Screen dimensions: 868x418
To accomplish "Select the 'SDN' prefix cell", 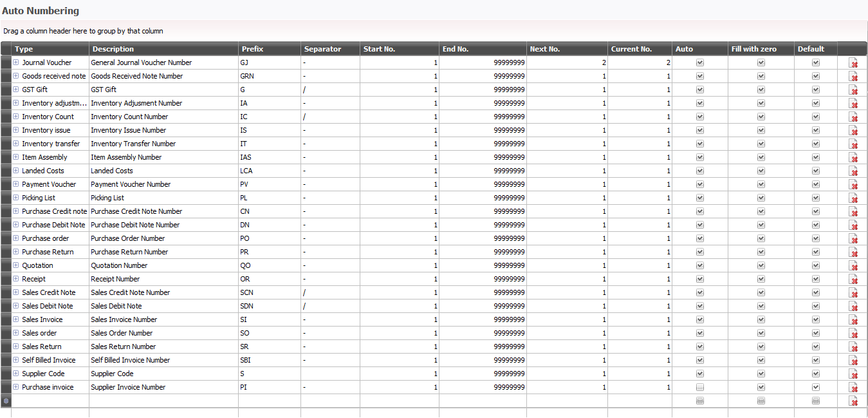I will pyautogui.click(x=270, y=306).
